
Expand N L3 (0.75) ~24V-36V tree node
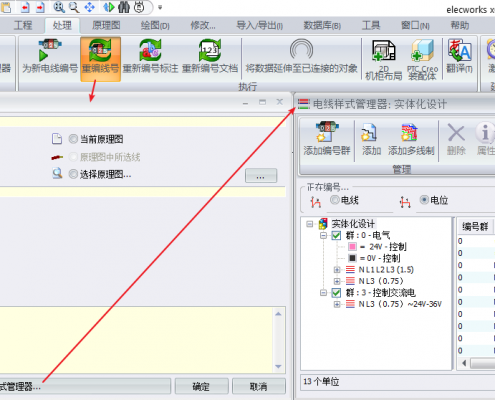pyautogui.click(x=337, y=304)
